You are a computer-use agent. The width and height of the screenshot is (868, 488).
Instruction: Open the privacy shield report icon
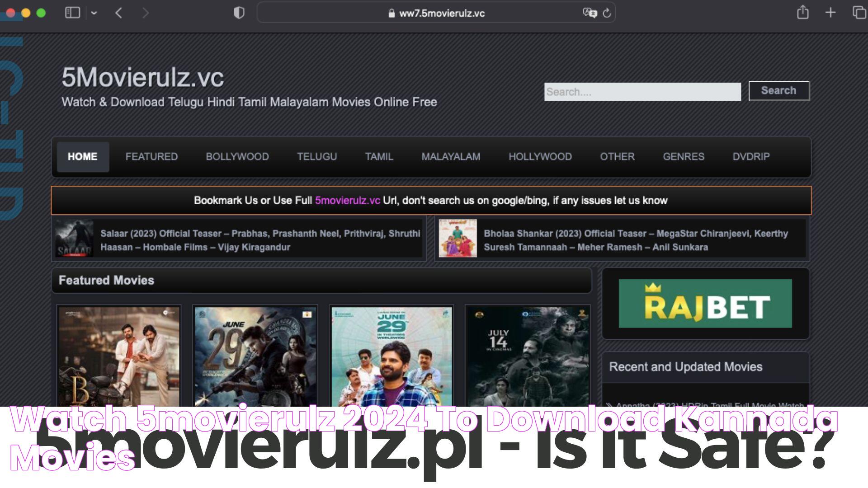(239, 13)
